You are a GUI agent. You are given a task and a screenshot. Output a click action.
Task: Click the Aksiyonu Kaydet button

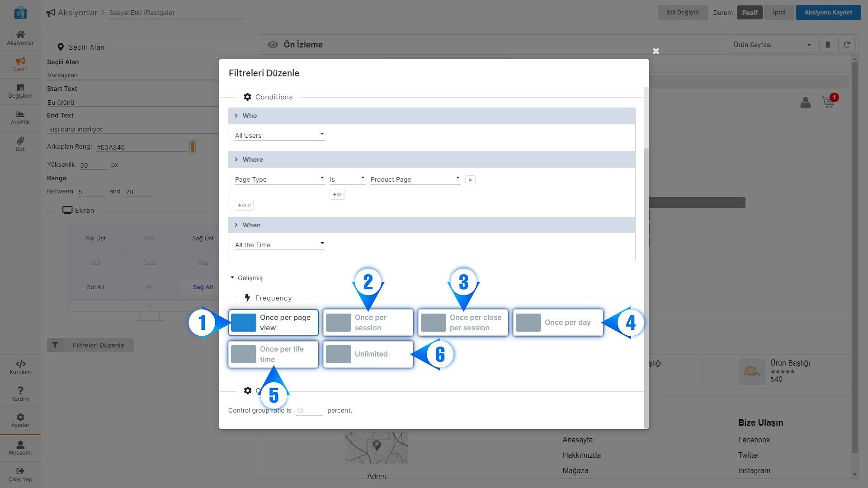(828, 13)
